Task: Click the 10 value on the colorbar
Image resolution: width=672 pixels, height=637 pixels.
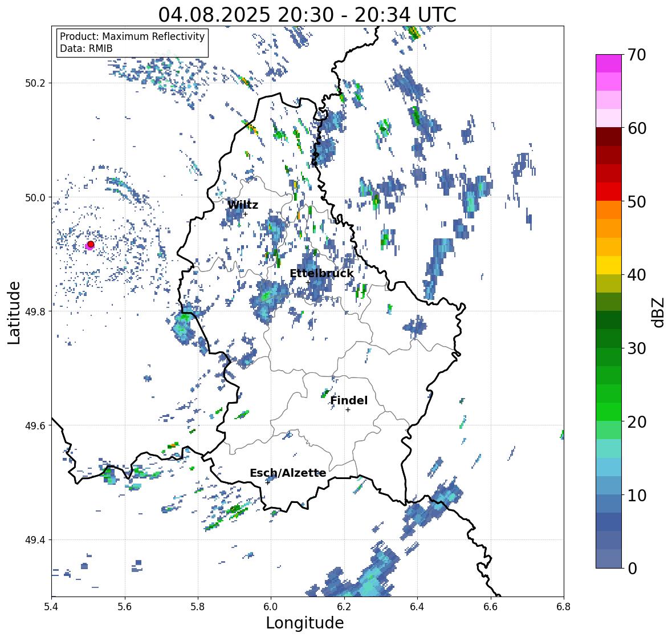Action: point(637,495)
